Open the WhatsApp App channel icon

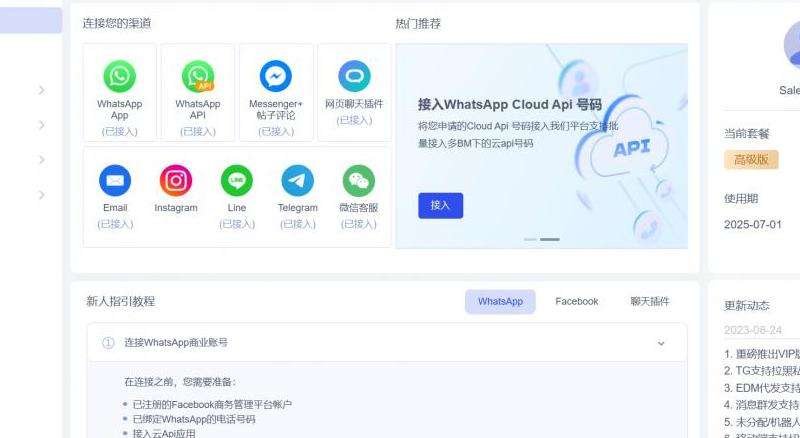click(x=119, y=76)
